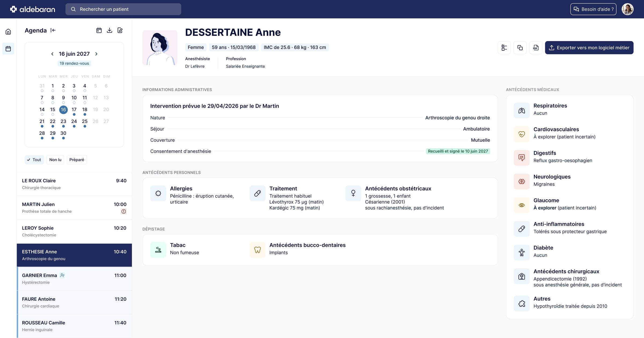This screenshot has width=644, height=338.
Task: Select the Tout filter chip
Action: pyautogui.click(x=34, y=160)
